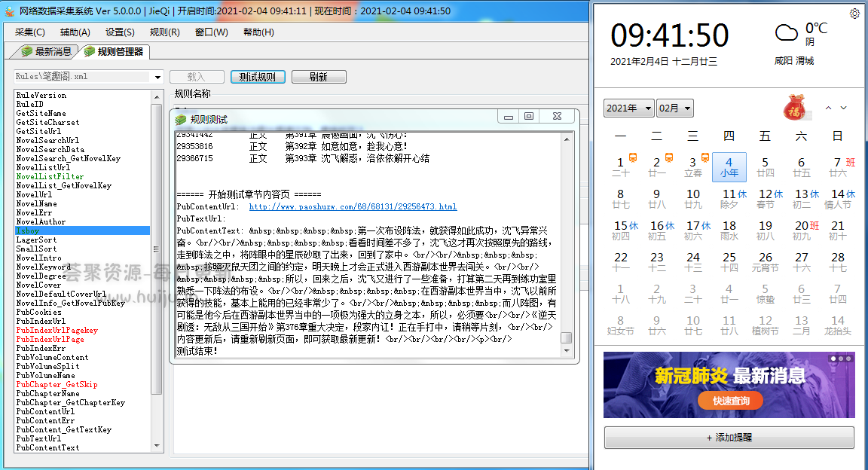Select NovelCover in the rule list
Screen dimensions: 868x470
click(x=38, y=285)
